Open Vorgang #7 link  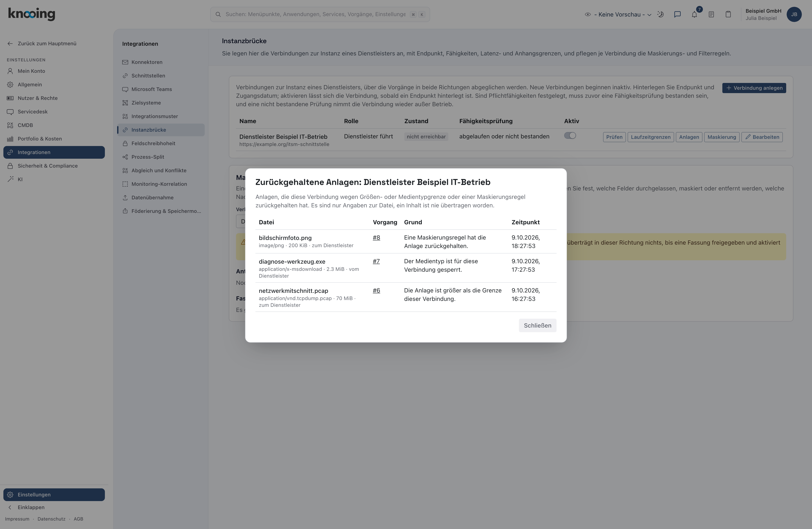click(x=376, y=261)
